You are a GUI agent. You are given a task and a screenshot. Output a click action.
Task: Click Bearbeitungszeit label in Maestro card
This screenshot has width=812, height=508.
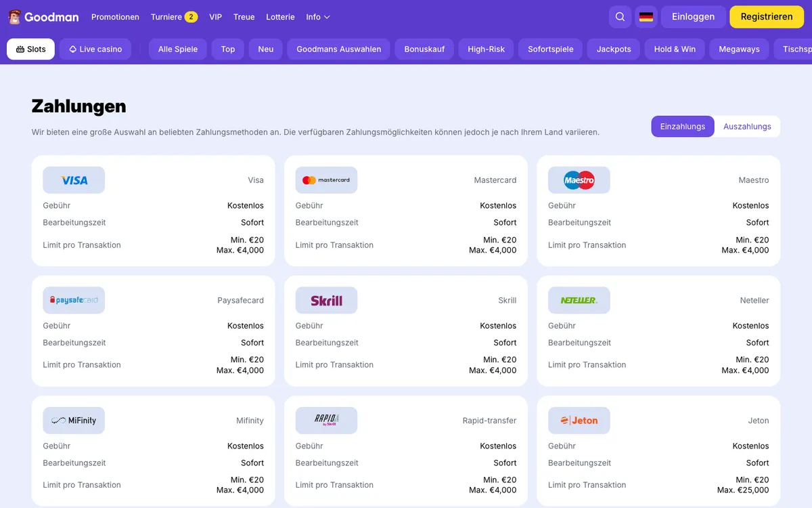579,222
